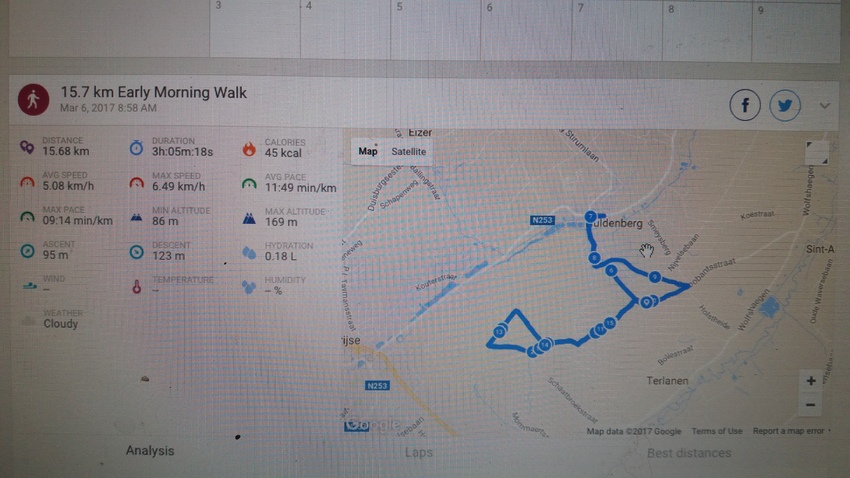This screenshot has height=478, width=850.
Task: Select the Map view type
Action: click(x=368, y=152)
